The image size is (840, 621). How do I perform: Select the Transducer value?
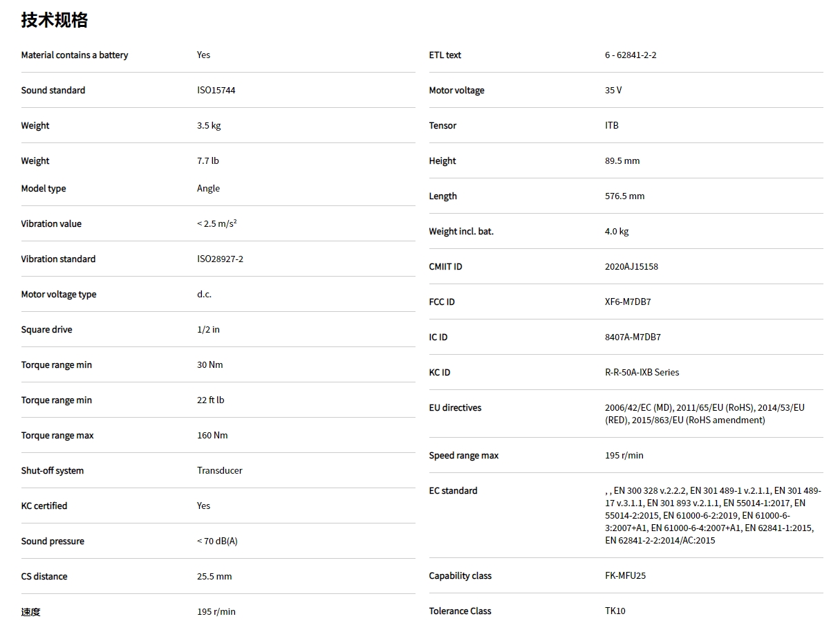click(219, 470)
